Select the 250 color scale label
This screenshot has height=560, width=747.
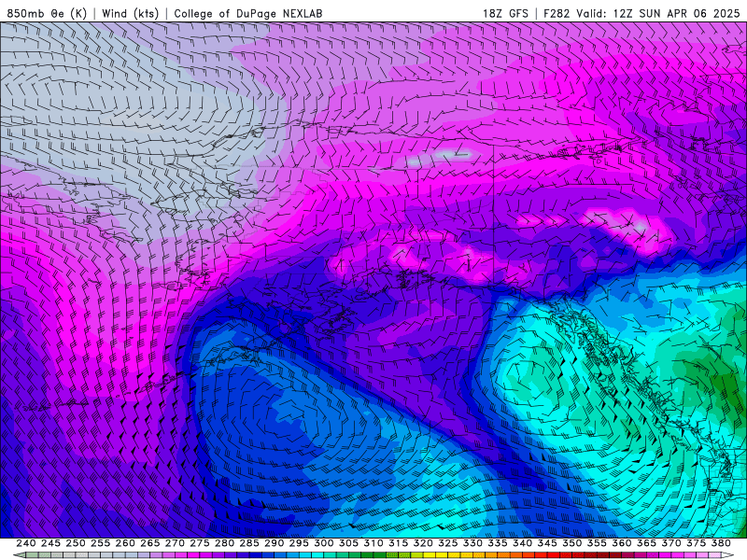76,543
